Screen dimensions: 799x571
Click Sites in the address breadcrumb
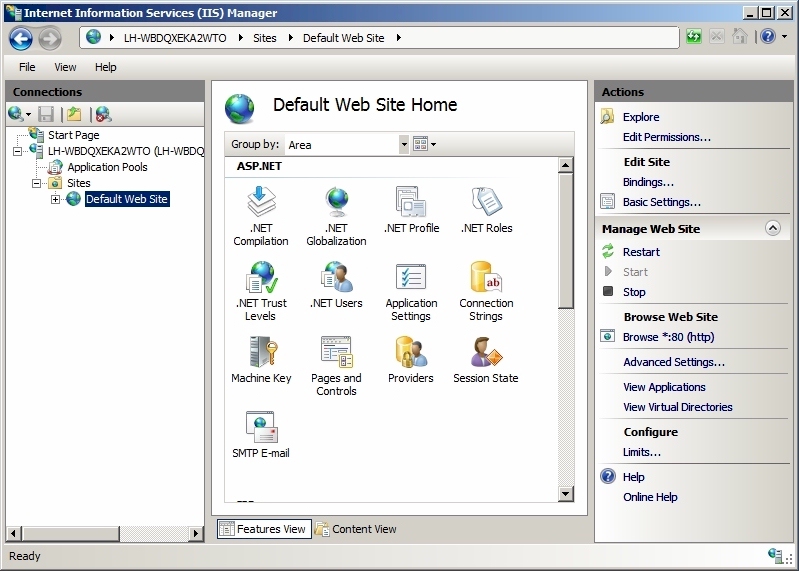(x=264, y=38)
